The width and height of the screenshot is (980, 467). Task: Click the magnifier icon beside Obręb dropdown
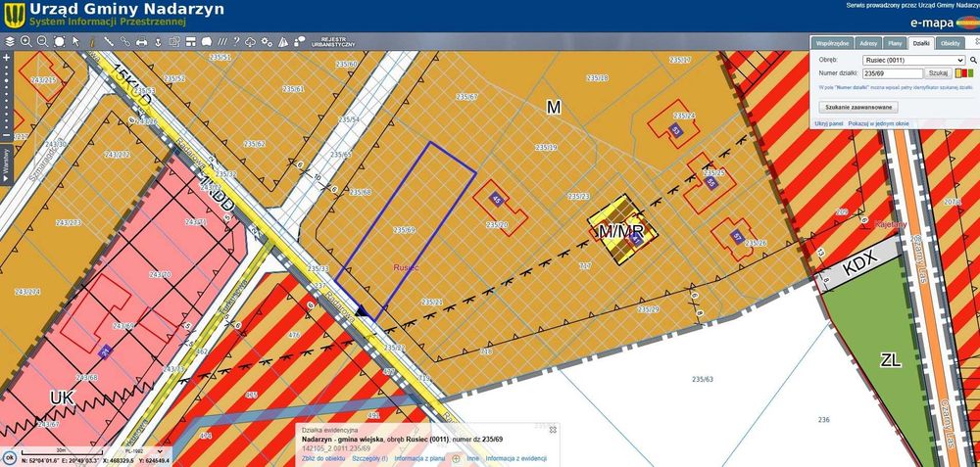[973, 61]
